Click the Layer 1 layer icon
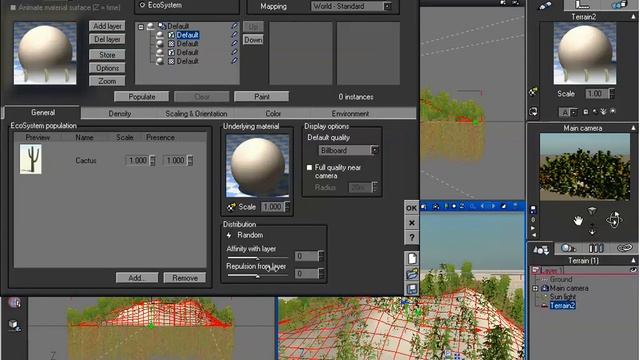The width and height of the screenshot is (640, 360). click(535, 270)
